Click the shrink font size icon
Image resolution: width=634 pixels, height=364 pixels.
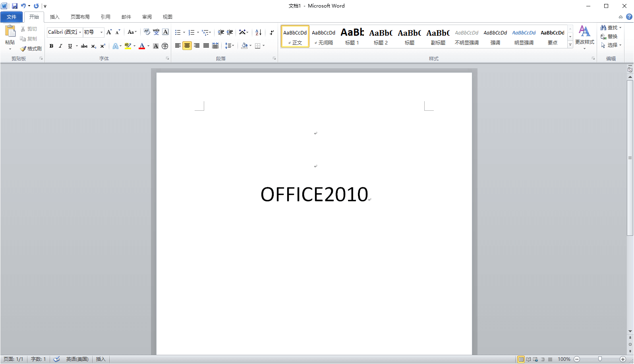click(x=118, y=32)
